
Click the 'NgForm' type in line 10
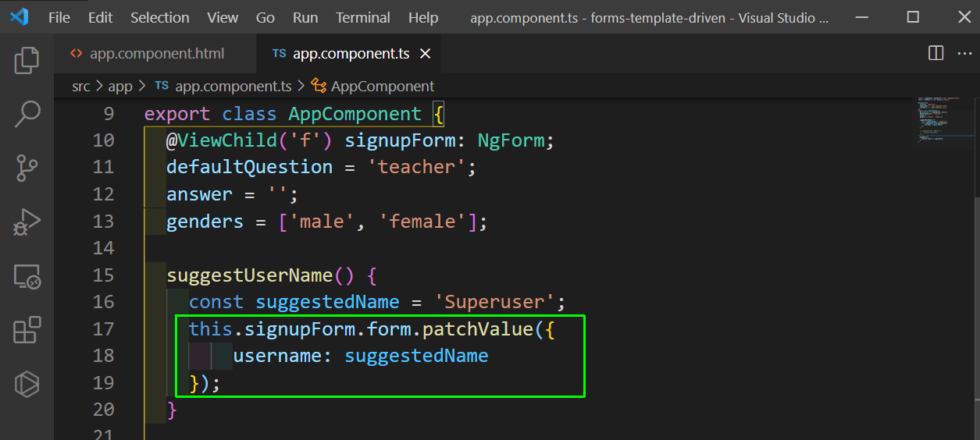click(x=511, y=140)
